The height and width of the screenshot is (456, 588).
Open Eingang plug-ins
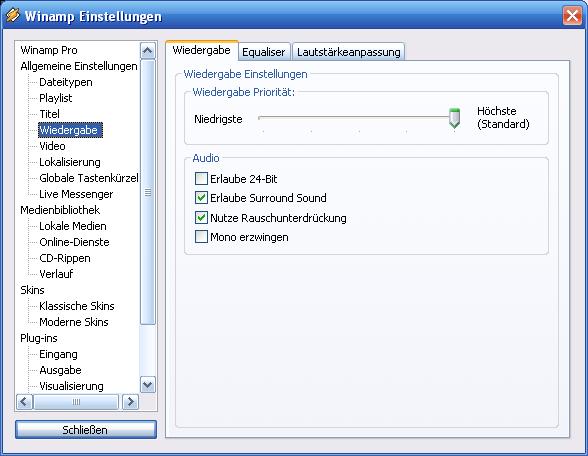[58, 354]
